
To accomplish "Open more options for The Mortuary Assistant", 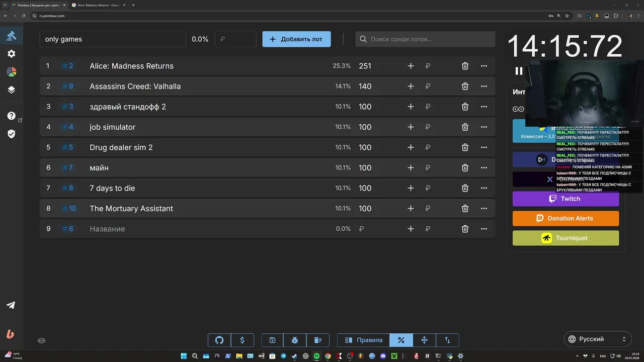I will coord(484,208).
